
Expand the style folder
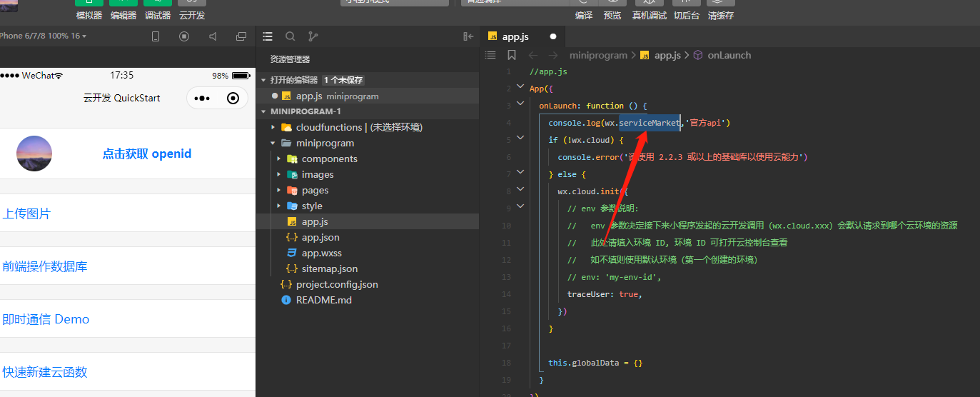coord(279,206)
